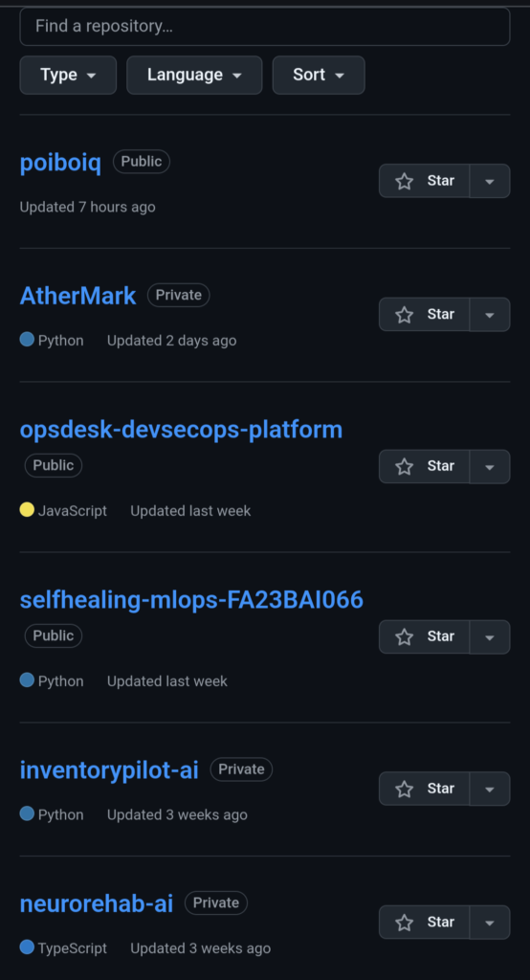Star the poiboiq repository
The image size is (530, 980).
tap(425, 181)
